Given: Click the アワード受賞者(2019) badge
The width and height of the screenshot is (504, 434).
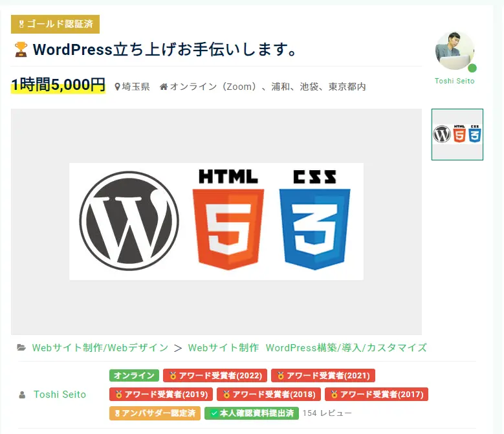Looking at the screenshot, I should (161, 394).
